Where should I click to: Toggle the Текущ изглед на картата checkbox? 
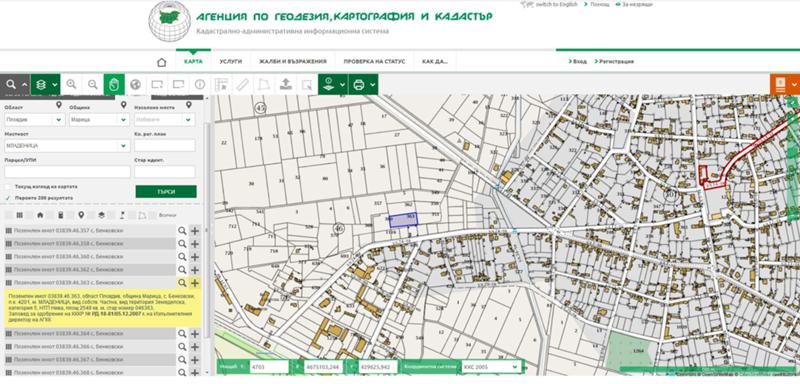pos(8,187)
